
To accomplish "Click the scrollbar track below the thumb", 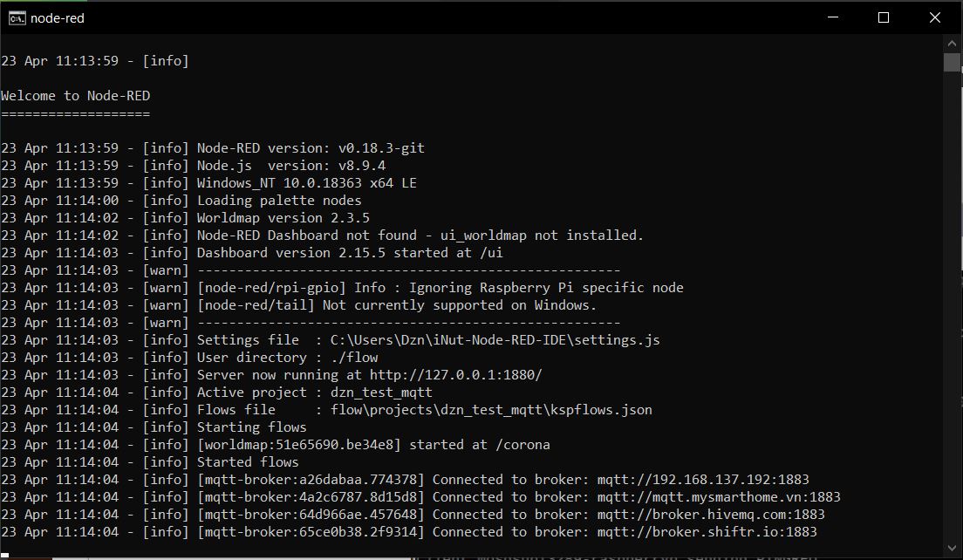I will click(952, 305).
